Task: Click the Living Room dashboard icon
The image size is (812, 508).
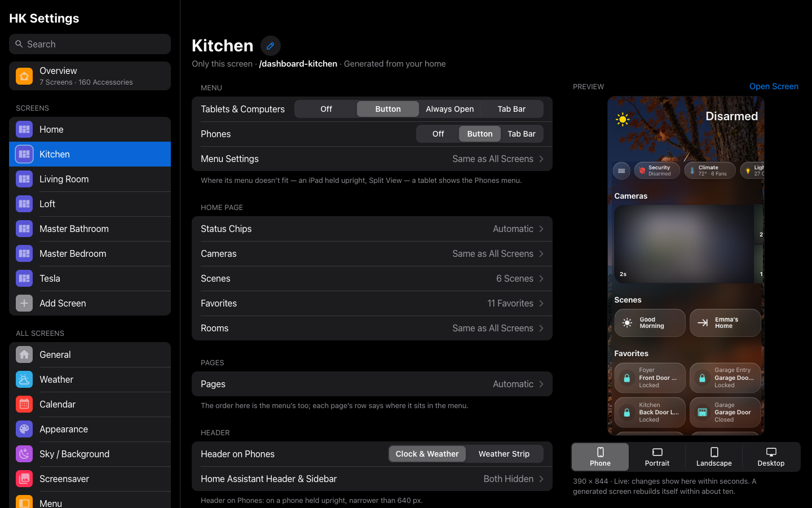Action: 24,179
